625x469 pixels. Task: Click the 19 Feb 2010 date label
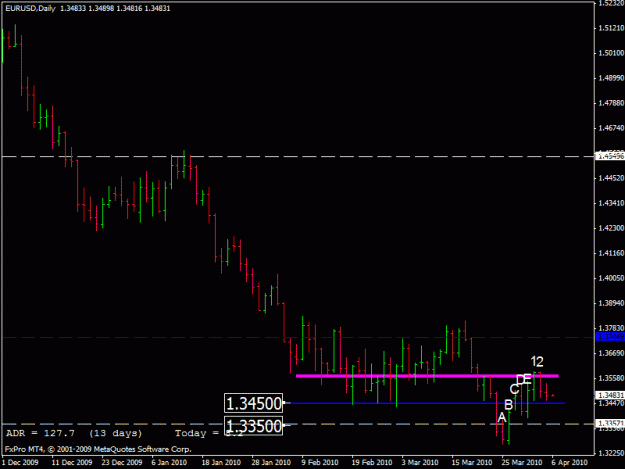pyautogui.click(x=371, y=462)
